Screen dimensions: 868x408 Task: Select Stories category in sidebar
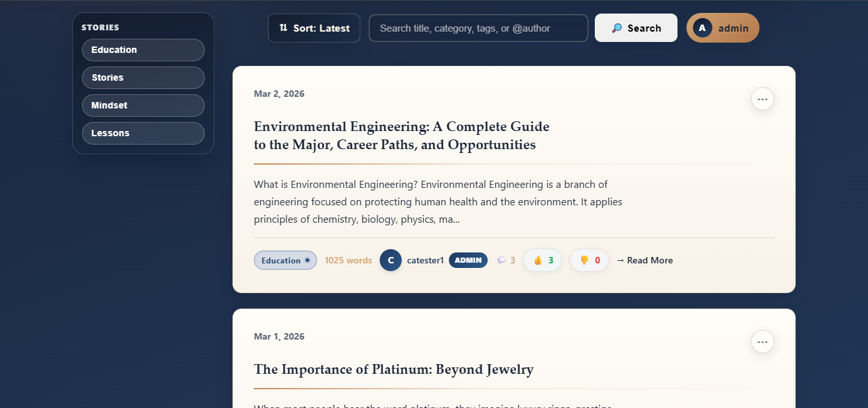[x=143, y=77]
